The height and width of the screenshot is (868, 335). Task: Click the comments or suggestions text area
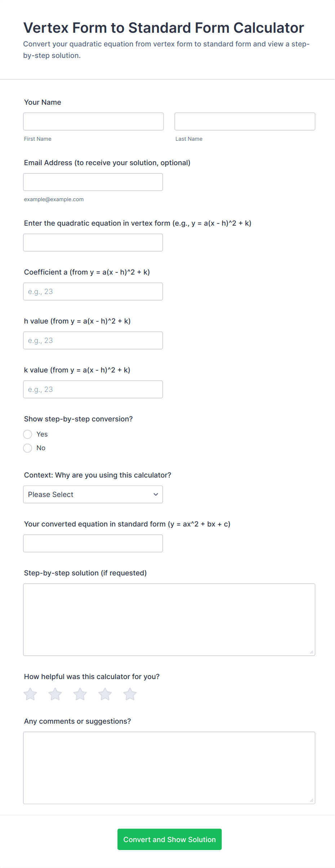(x=169, y=768)
